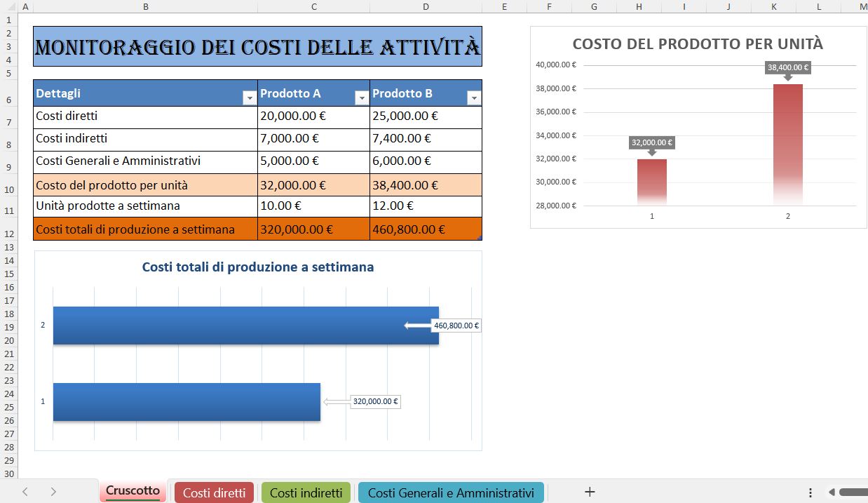The image size is (868, 503).
Task: Add a new worksheet using the plus icon
Action: click(590, 492)
